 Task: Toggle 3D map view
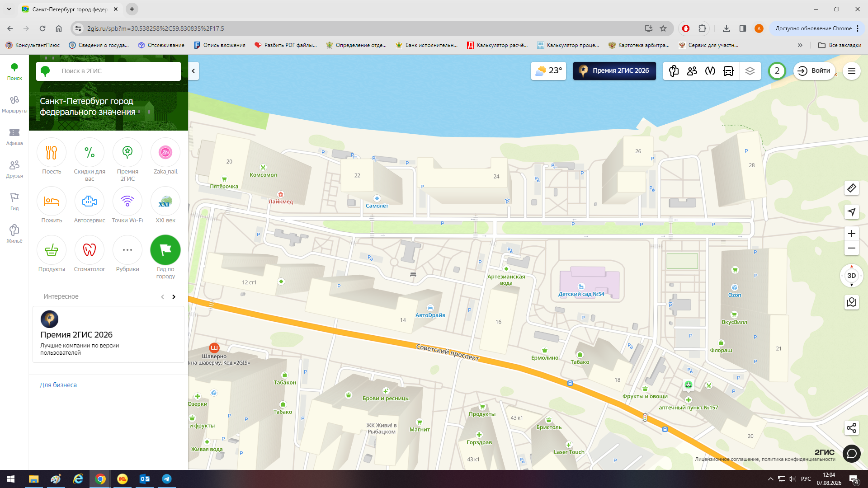(852, 276)
